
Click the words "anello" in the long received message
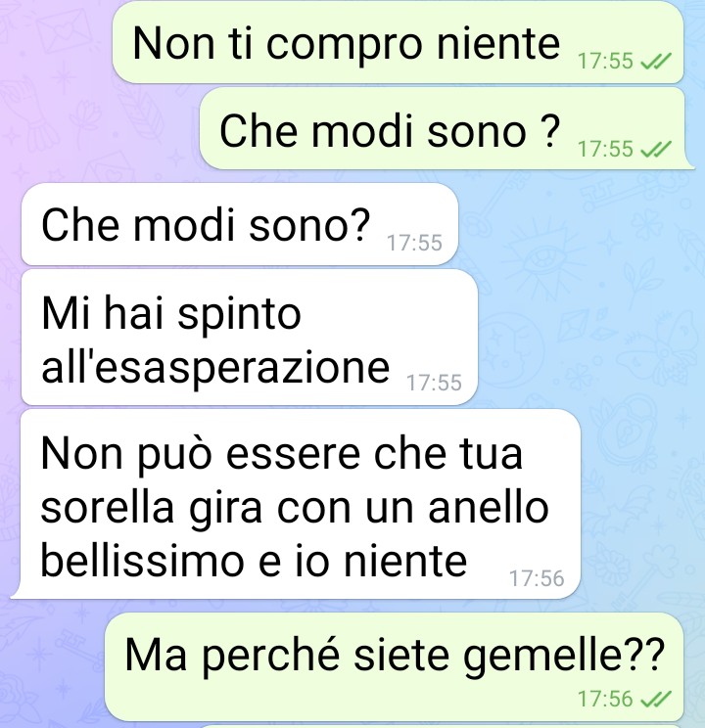[489, 507]
